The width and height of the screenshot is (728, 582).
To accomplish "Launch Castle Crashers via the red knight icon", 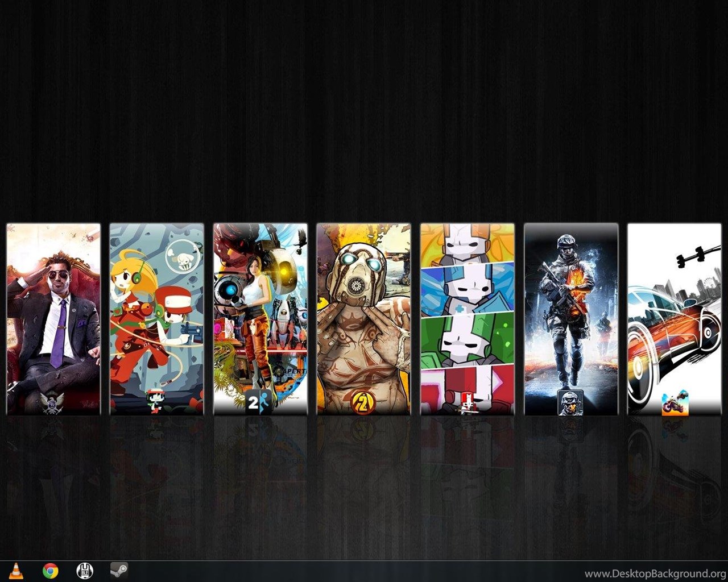I will pyautogui.click(x=467, y=402).
